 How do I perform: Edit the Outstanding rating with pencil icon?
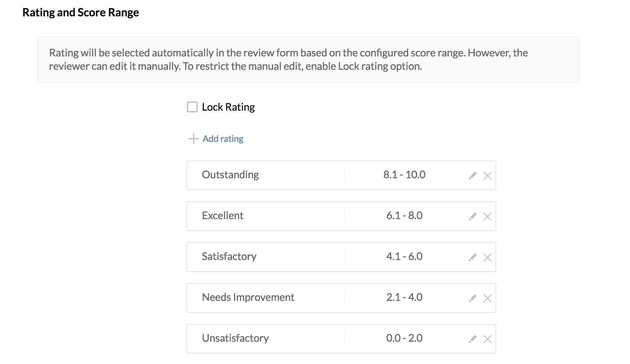pos(472,176)
